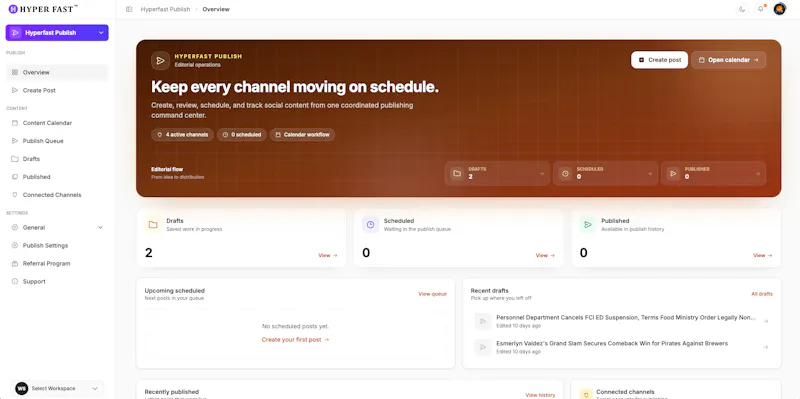Click the All drafts link
Viewport: 800px width, 399px height.
762,294
